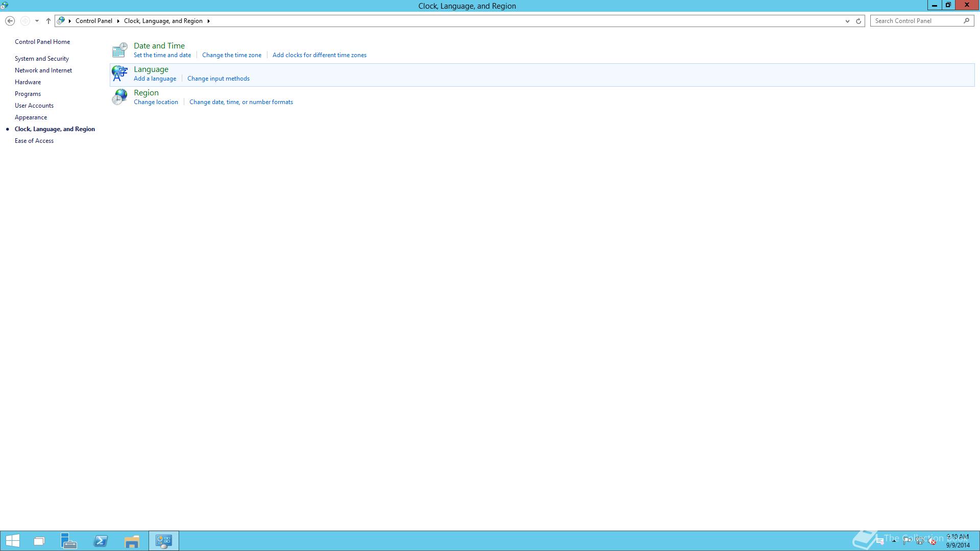Select Clock, Language, and Region in sidebar

pyautogui.click(x=55, y=129)
